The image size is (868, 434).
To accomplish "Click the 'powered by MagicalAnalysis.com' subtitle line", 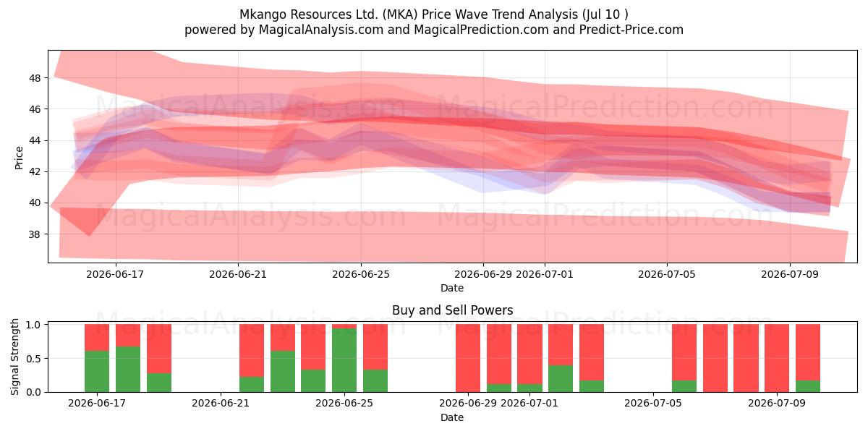I will tap(434, 30).
